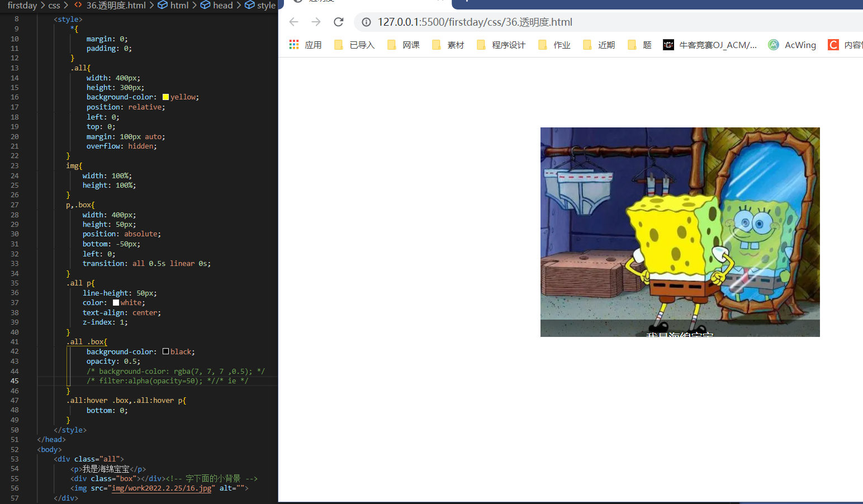Select firstday in the editor breadcrumb

click(x=22, y=5)
